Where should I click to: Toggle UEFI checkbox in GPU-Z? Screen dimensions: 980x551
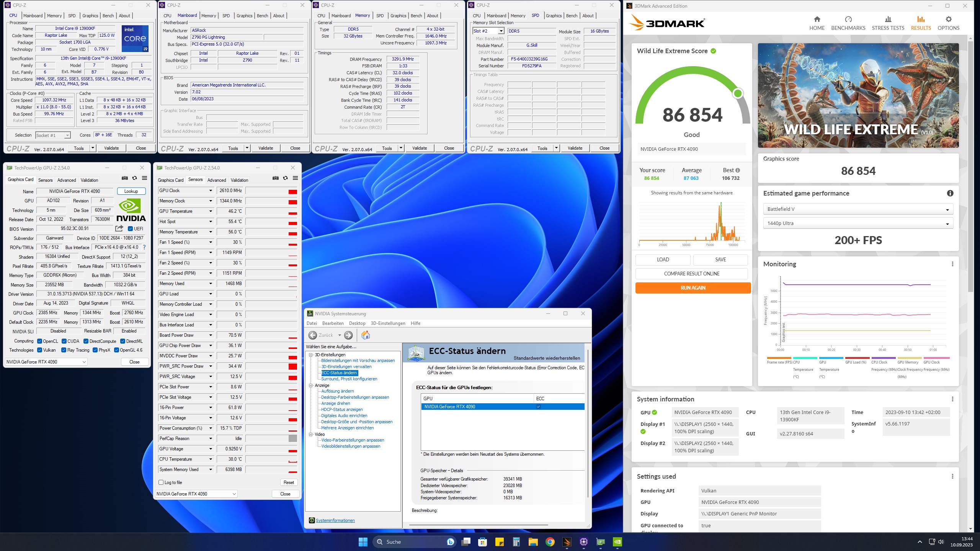130,229
